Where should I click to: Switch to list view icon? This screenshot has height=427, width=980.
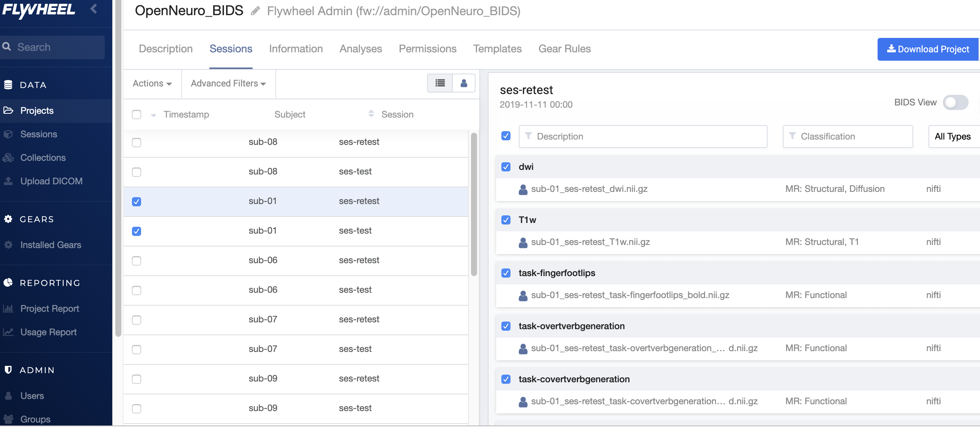click(440, 83)
